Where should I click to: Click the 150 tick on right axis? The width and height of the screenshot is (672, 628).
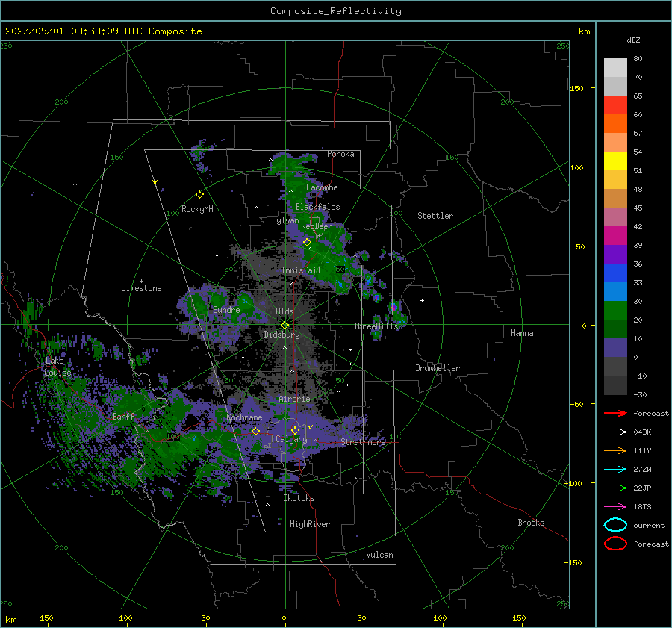576,88
